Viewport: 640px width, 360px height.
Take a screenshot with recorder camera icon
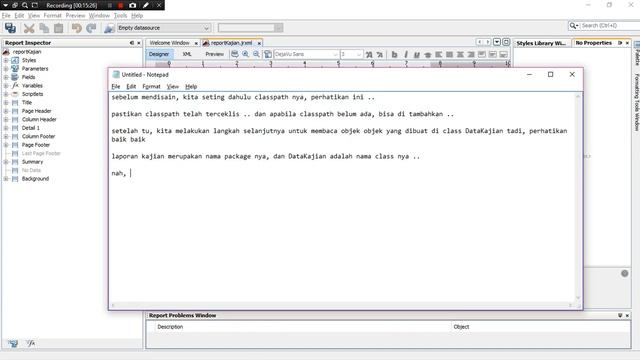[x=133, y=5]
